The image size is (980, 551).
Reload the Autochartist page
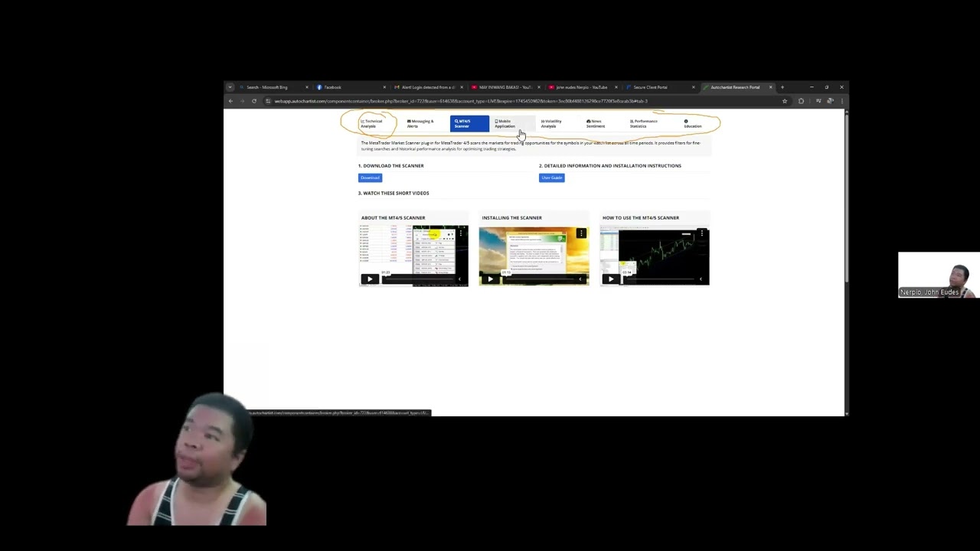pos(254,101)
